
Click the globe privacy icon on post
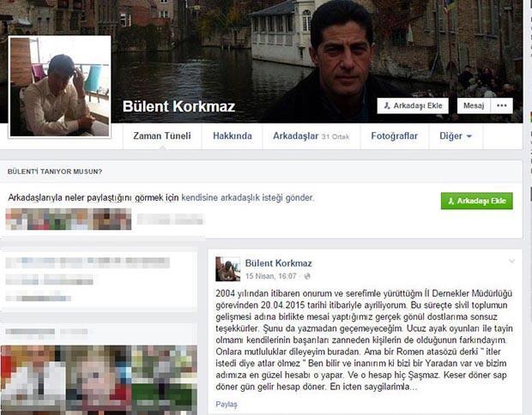307,276
